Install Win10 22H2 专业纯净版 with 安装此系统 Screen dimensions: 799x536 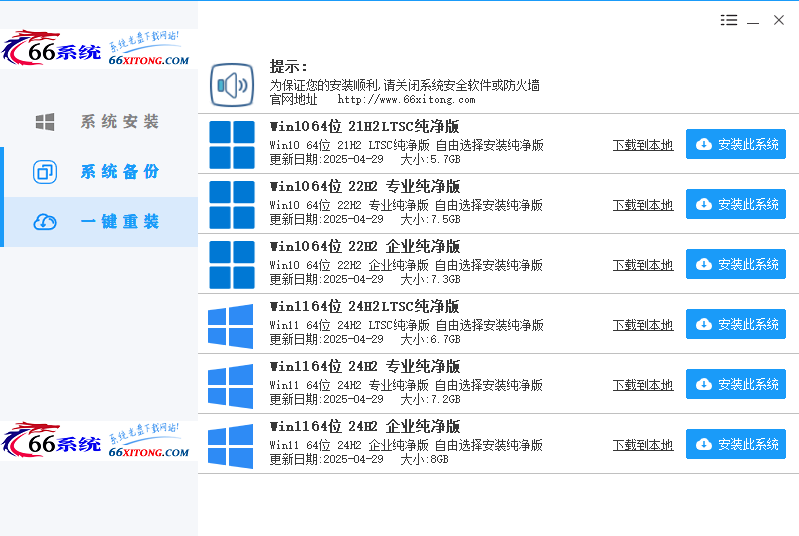[x=736, y=204]
